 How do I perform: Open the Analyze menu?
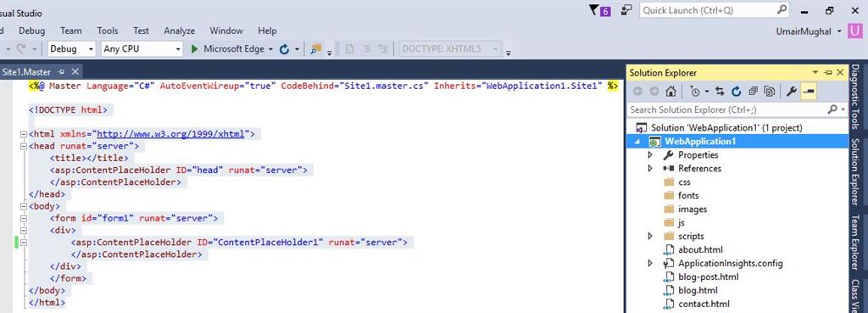(180, 31)
